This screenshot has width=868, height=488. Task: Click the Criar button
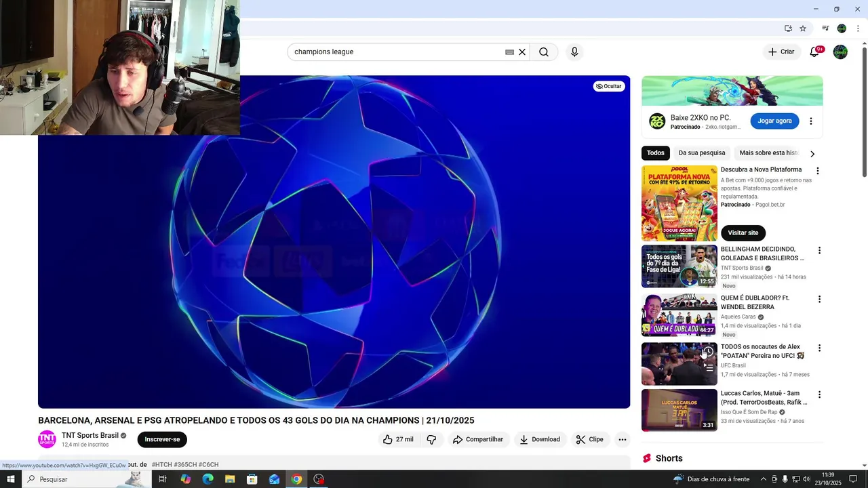[781, 52]
